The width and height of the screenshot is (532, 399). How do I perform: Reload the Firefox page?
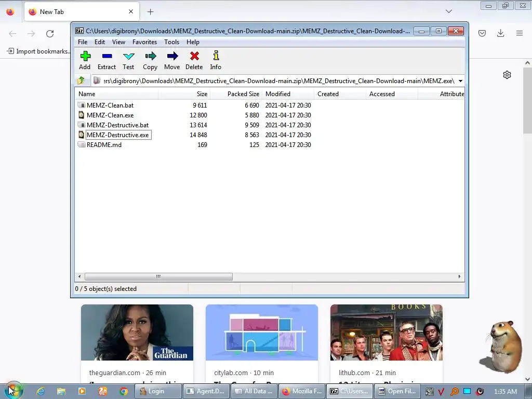point(50,34)
